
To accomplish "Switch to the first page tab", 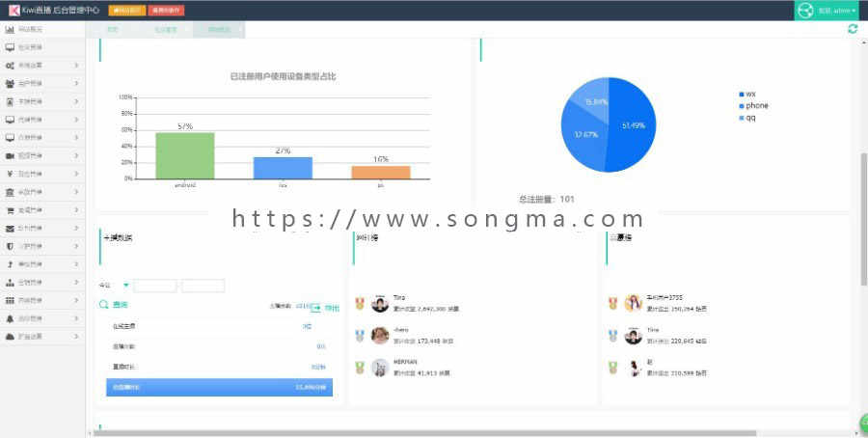I will [x=113, y=29].
